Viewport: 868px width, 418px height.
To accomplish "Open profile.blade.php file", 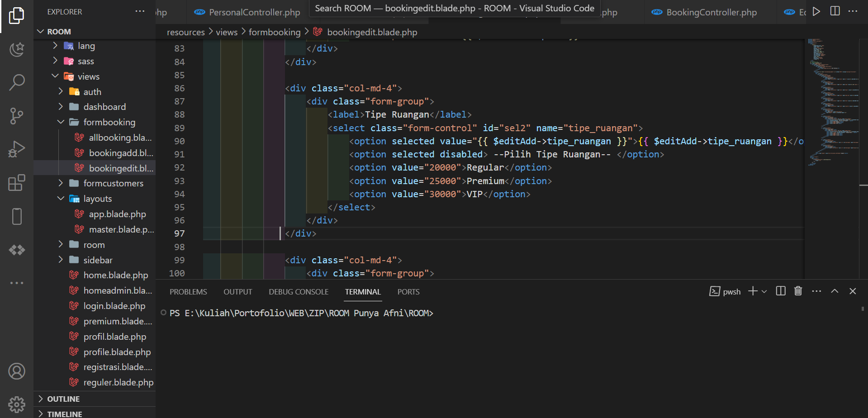I will [95, 352].
